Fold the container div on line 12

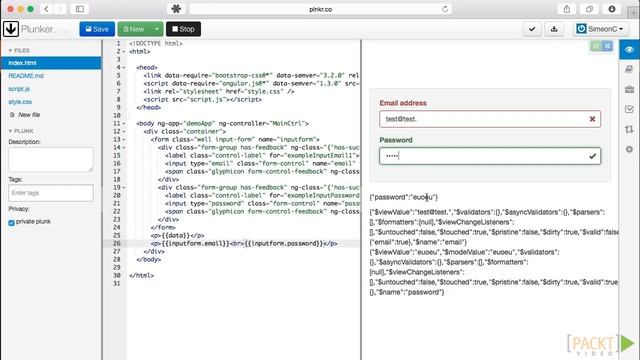(x=124, y=132)
